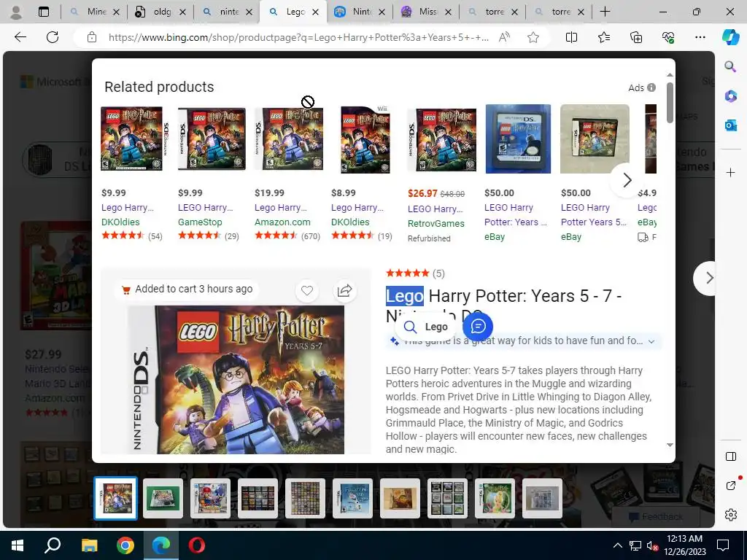Screen dimensions: 747x560
Task: Launch Opera browser from taskbar
Action: click(x=197, y=545)
